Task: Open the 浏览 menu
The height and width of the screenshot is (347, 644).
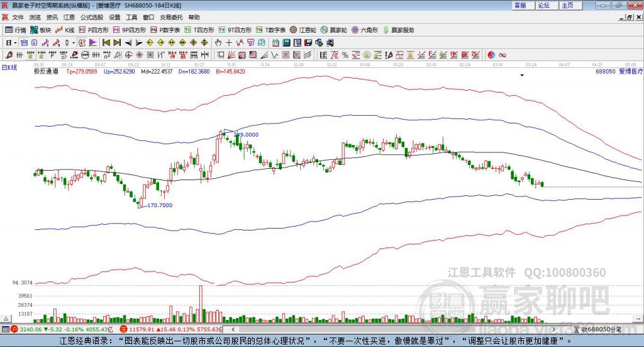Action: [35, 17]
